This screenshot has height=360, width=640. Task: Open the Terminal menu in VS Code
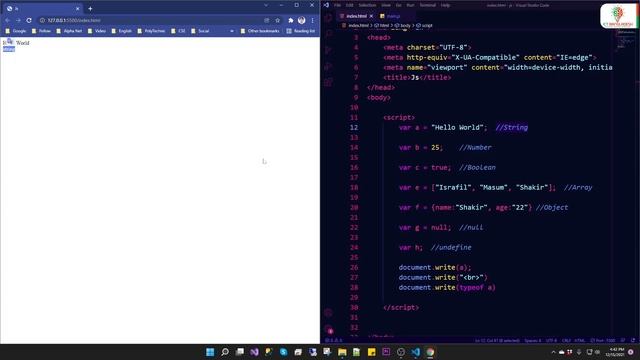click(427, 5)
